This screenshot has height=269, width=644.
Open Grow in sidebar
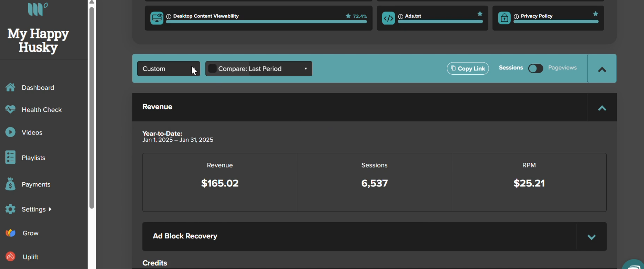click(x=31, y=233)
